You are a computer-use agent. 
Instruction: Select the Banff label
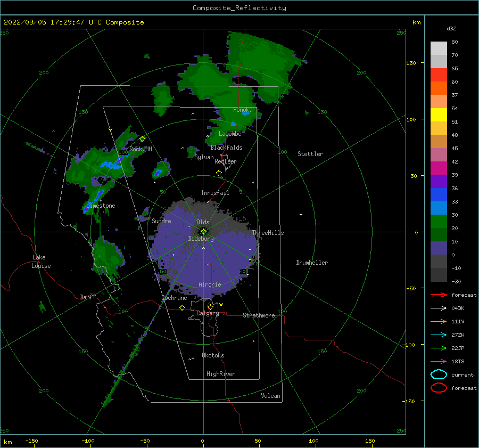point(88,297)
